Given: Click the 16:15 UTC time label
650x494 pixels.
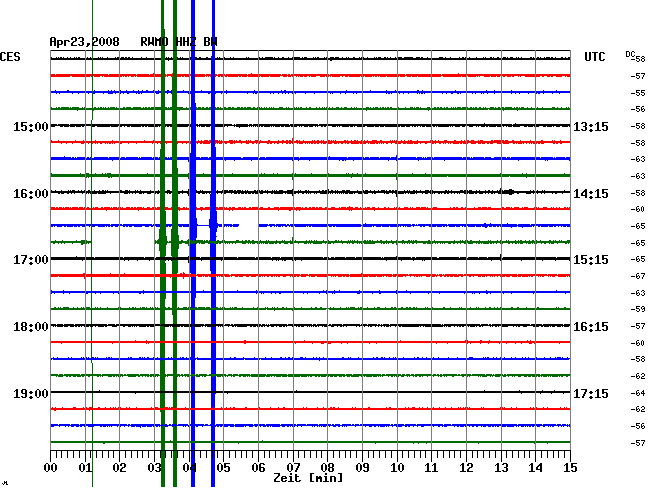Looking at the screenshot, I should click(591, 327).
